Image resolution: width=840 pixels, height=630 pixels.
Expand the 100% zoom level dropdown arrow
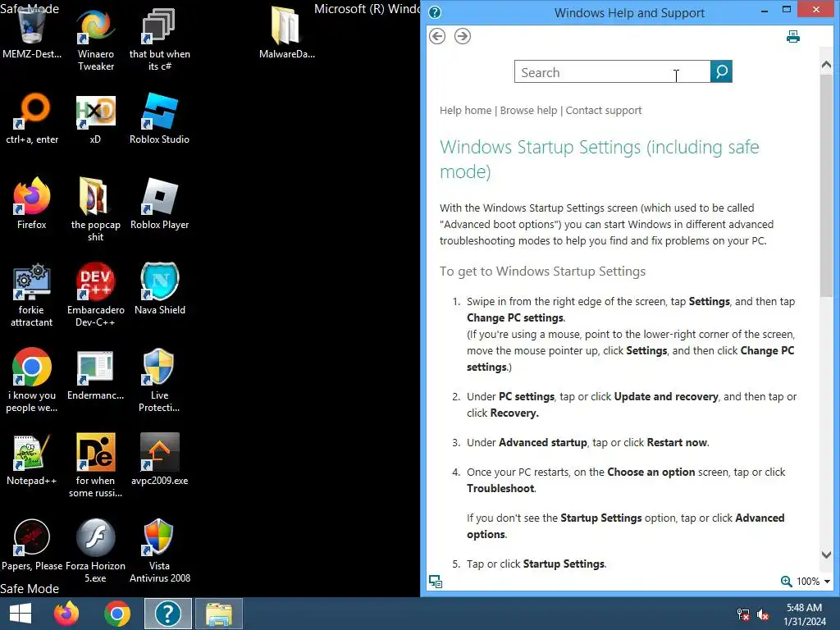(x=827, y=582)
